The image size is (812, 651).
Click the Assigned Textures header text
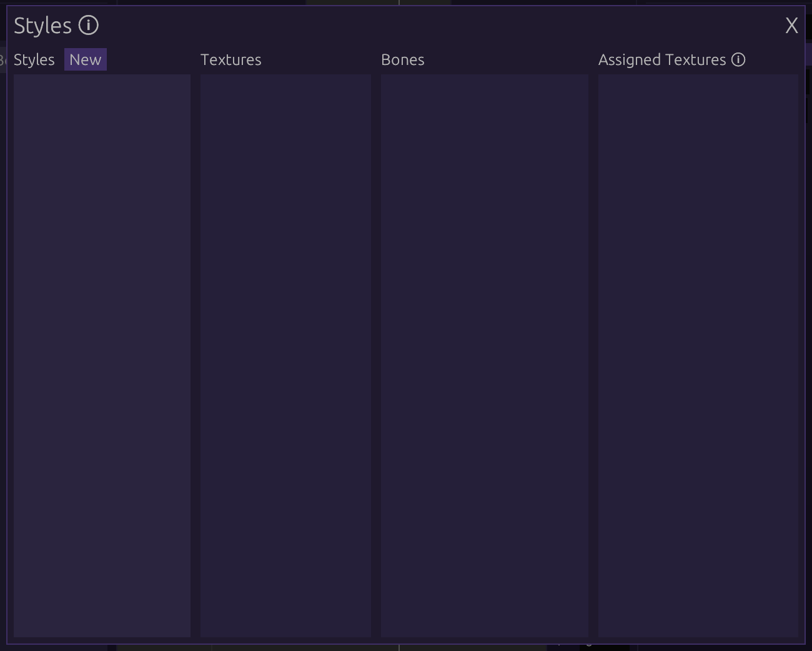pyautogui.click(x=661, y=60)
